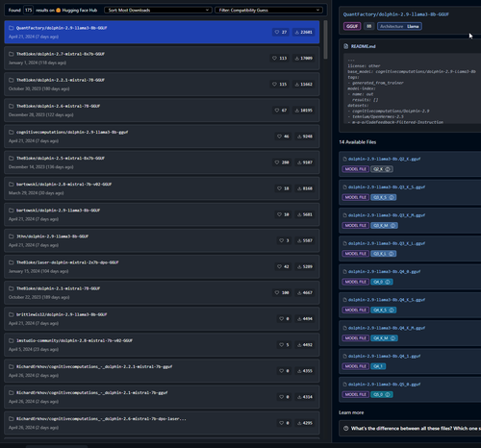
Task: Click info icon on Q4_K_M quantization badge
Action: 392,338
